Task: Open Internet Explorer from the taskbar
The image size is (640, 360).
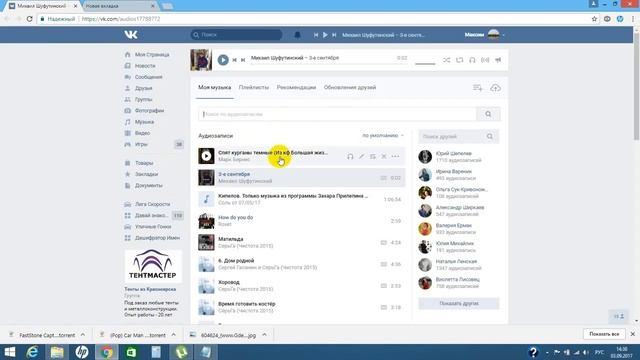Action: click(x=32, y=352)
